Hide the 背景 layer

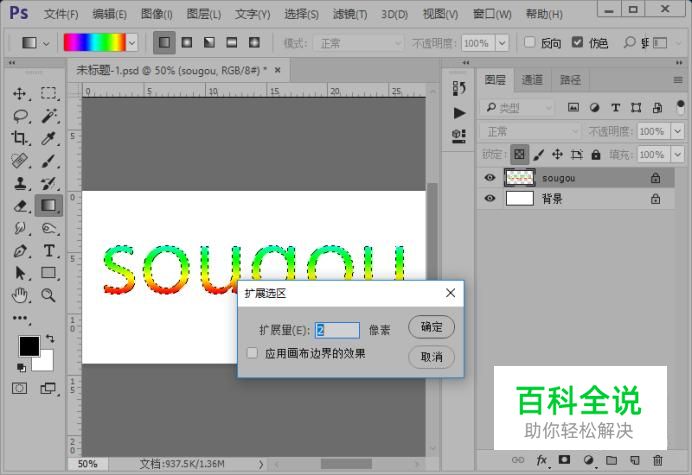click(489, 198)
